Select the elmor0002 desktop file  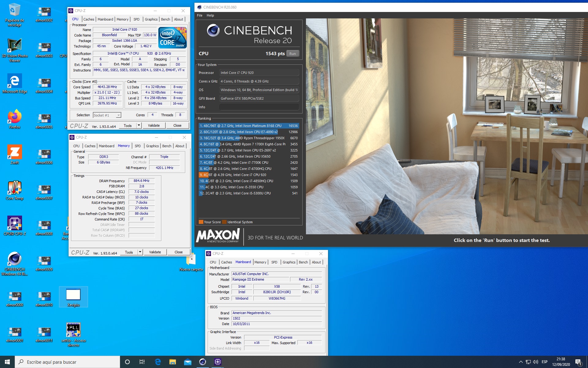pos(44,15)
